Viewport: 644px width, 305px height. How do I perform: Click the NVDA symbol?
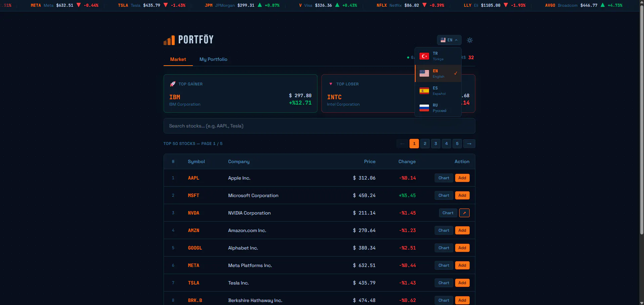(x=194, y=213)
